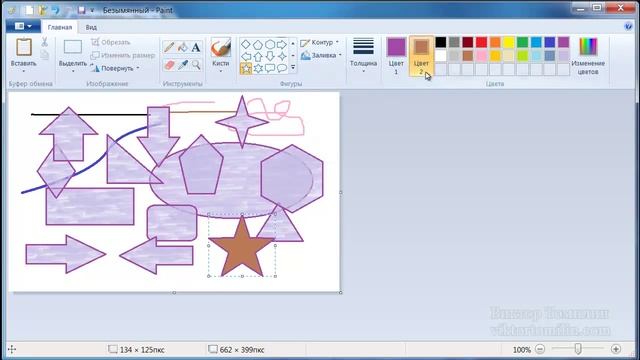Click the zoom out minus button
Image resolution: width=640 pixels, height=360 pixels.
pyautogui.click(x=540, y=349)
